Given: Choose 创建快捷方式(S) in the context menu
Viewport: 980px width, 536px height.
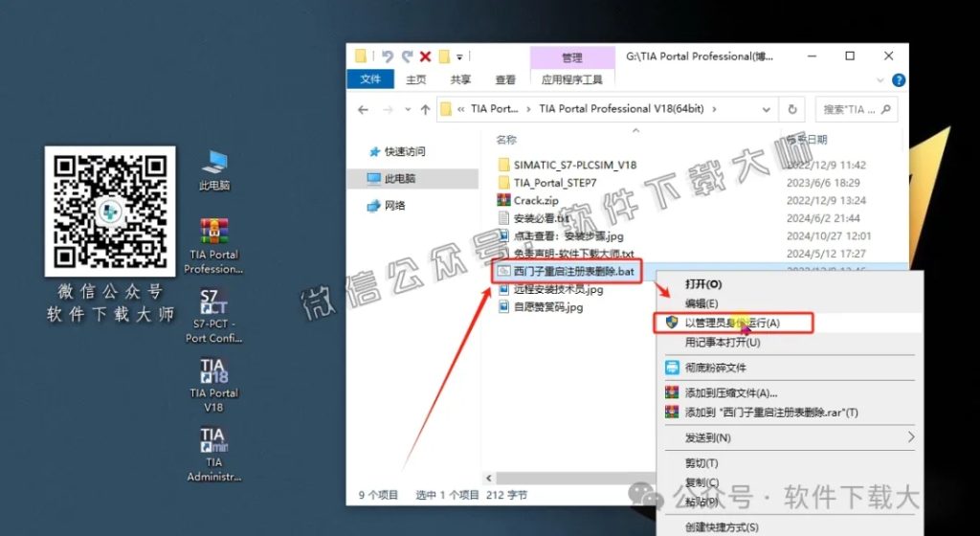Looking at the screenshot, I should click(722, 527).
